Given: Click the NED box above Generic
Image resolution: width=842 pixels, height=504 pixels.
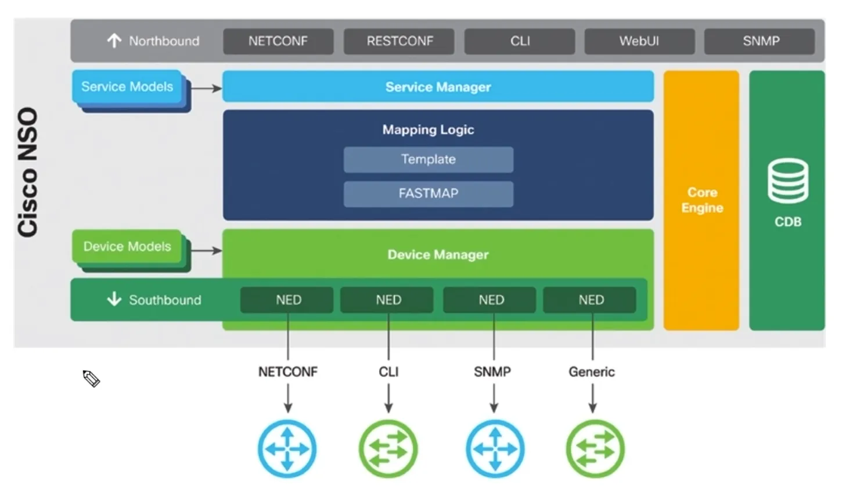Looking at the screenshot, I should (x=590, y=300).
